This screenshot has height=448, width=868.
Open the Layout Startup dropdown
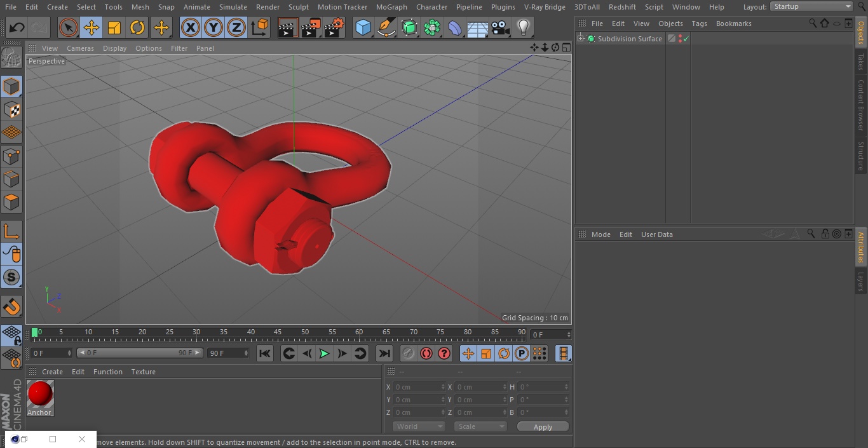coord(811,6)
